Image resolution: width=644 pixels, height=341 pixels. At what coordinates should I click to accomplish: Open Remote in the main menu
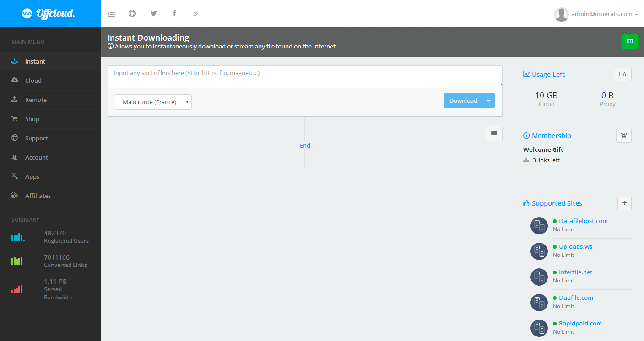[50, 100]
